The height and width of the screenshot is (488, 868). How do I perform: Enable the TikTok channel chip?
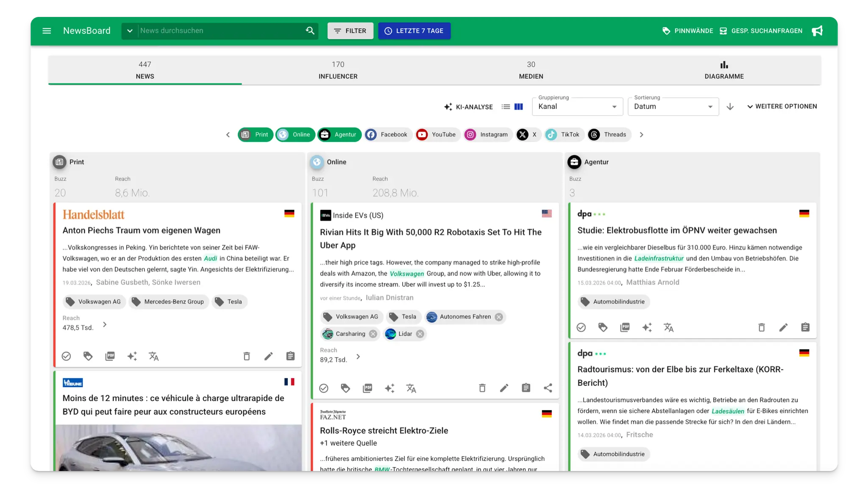[x=564, y=134]
